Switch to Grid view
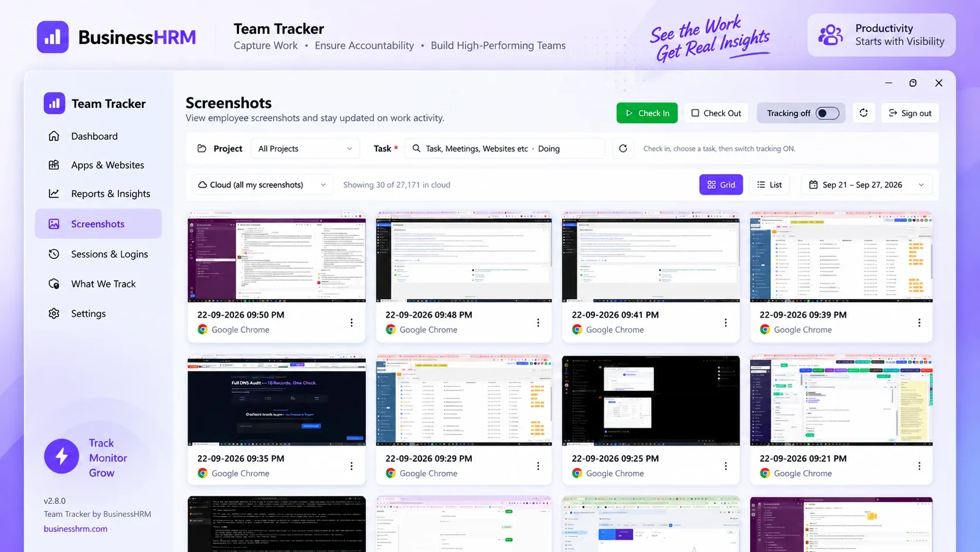This screenshot has width=980, height=552. point(721,185)
